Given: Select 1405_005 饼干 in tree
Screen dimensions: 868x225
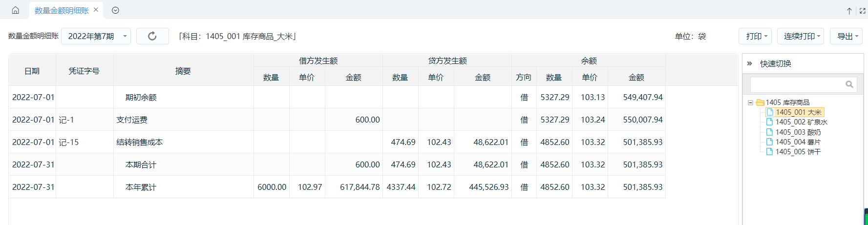Looking at the screenshot, I should [798, 152].
